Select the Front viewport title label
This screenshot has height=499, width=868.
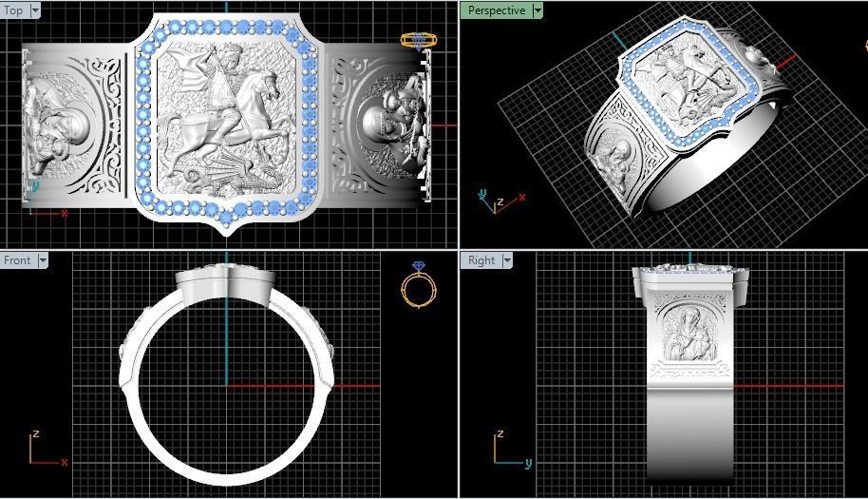(x=17, y=259)
